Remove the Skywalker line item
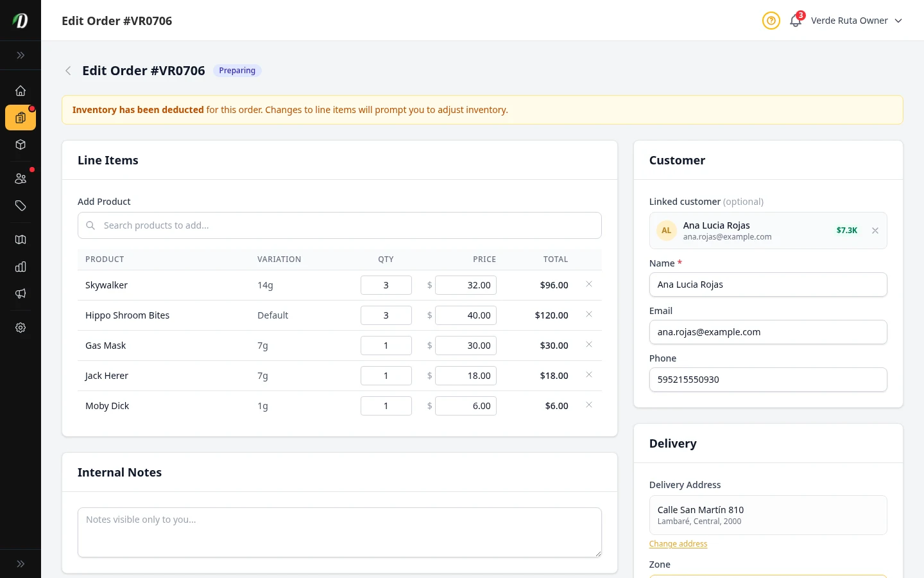Viewport: 924px width, 578px height. pyautogui.click(x=588, y=285)
